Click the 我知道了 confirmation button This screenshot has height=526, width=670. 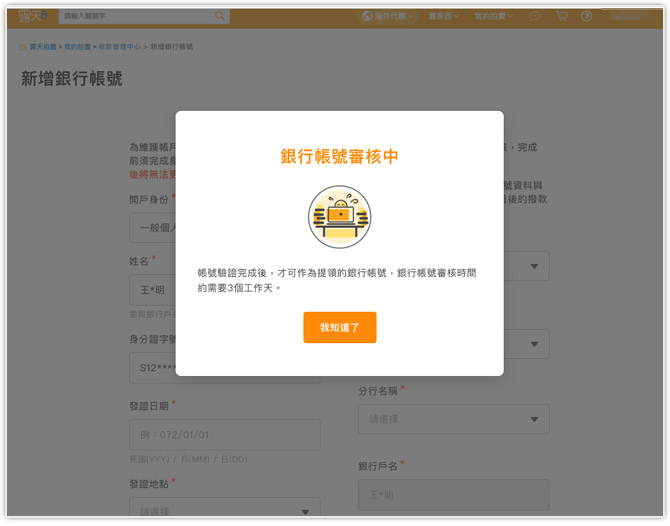339,327
